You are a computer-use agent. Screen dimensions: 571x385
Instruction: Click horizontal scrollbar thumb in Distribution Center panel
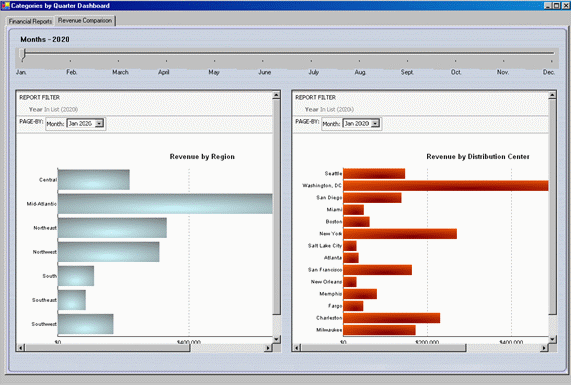click(x=383, y=348)
